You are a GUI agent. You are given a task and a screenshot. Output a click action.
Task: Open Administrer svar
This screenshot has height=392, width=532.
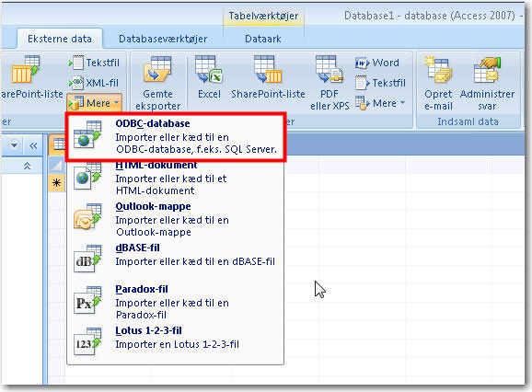[487, 83]
